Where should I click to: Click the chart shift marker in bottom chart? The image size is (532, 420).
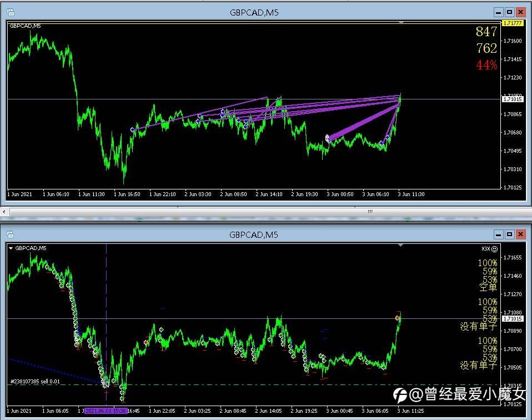(x=401, y=245)
